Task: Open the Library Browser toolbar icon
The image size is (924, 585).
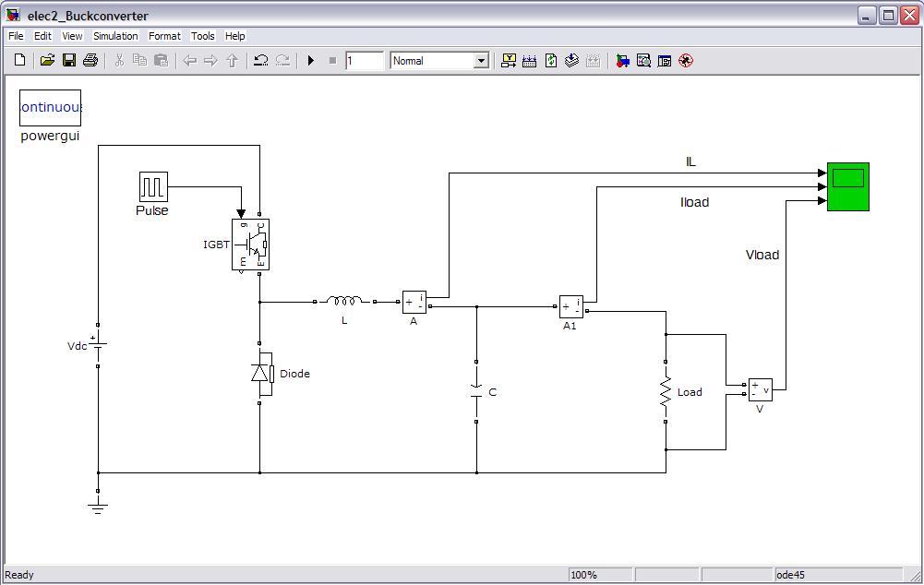Action: click(x=623, y=61)
